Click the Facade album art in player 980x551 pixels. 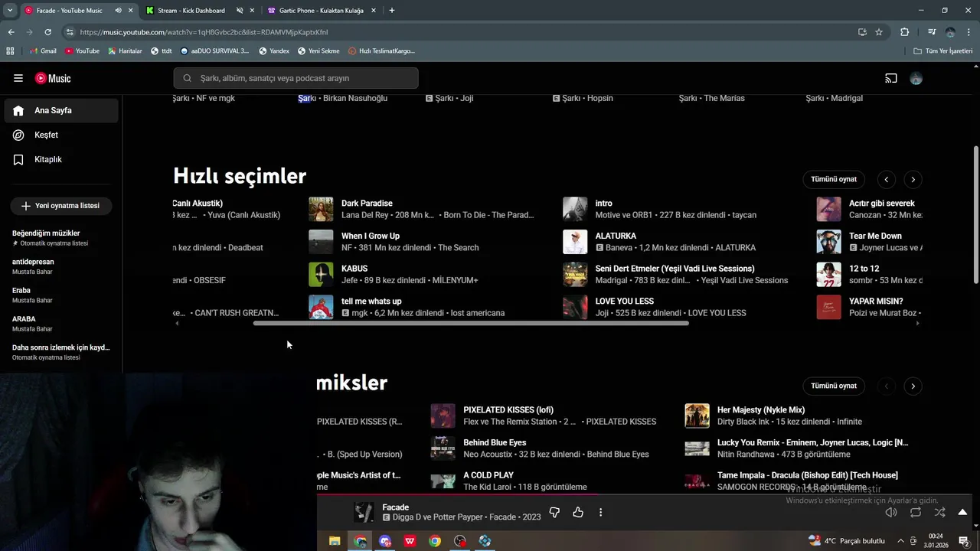pyautogui.click(x=364, y=512)
